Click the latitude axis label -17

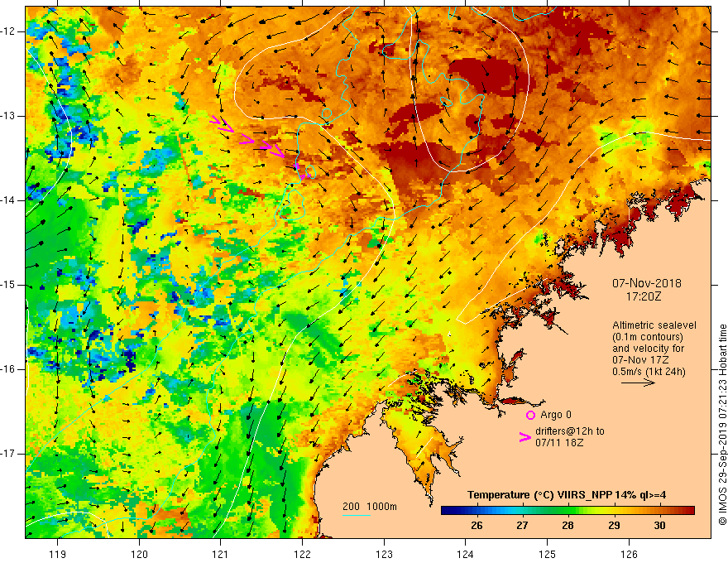click(8, 454)
